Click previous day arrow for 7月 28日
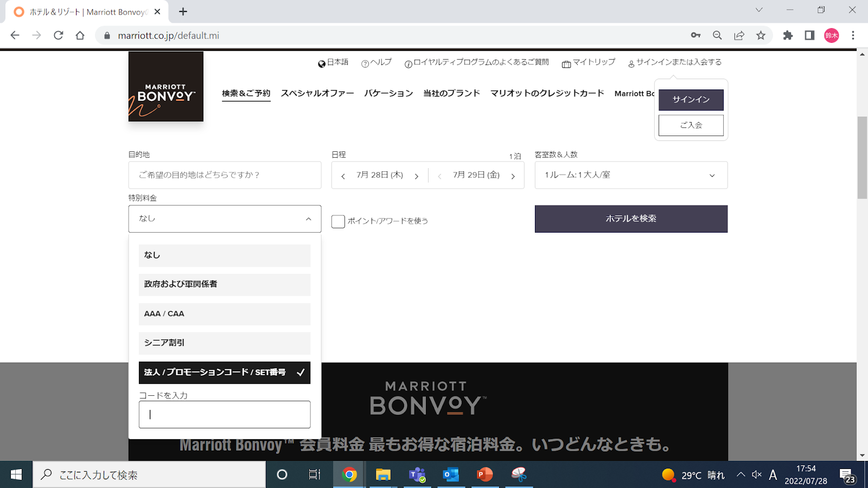Image resolution: width=868 pixels, height=488 pixels. click(343, 176)
